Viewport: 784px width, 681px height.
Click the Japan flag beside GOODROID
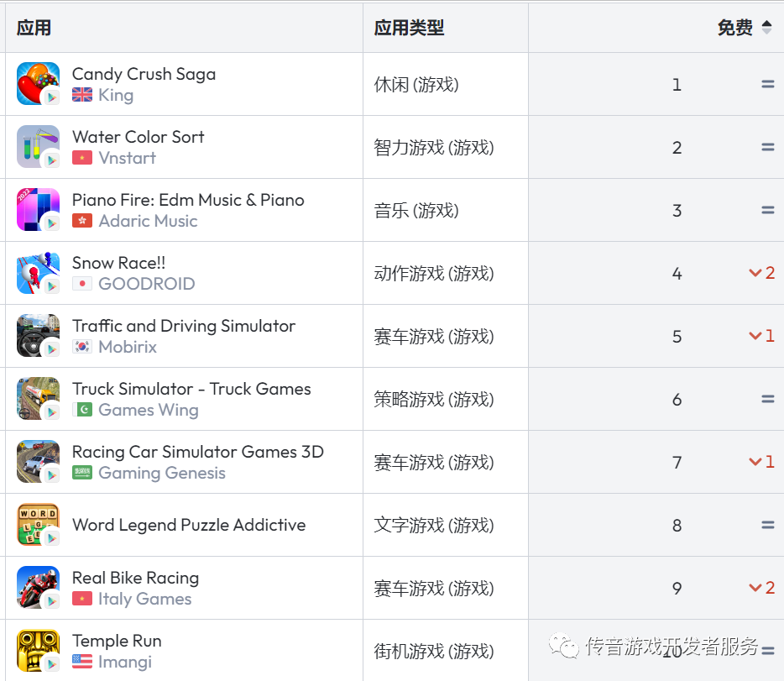pyautogui.click(x=82, y=284)
